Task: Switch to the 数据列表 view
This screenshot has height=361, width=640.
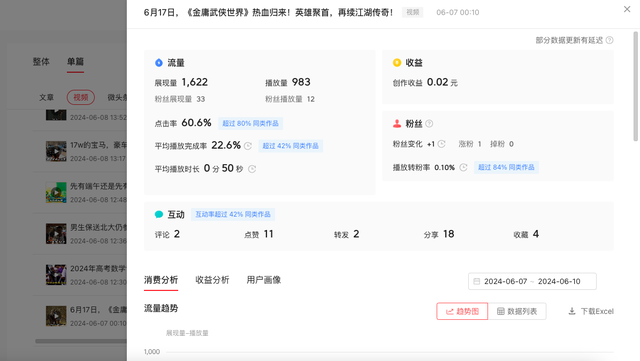Action: [x=517, y=311]
